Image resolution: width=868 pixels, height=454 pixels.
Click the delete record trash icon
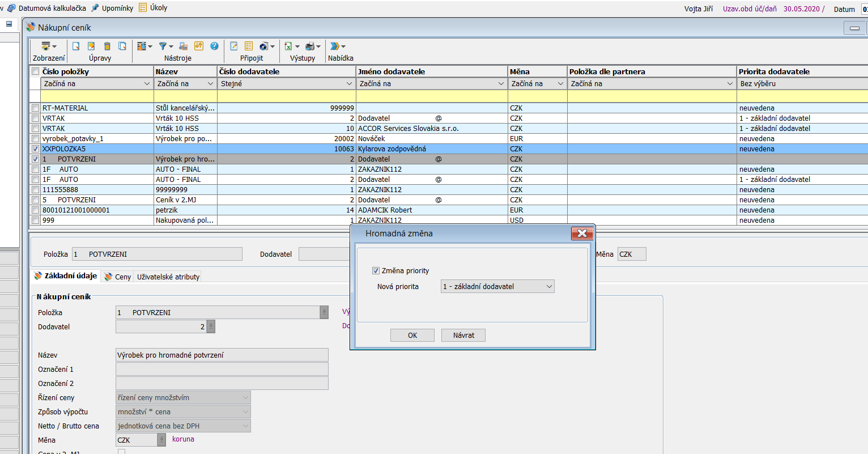tap(107, 46)
